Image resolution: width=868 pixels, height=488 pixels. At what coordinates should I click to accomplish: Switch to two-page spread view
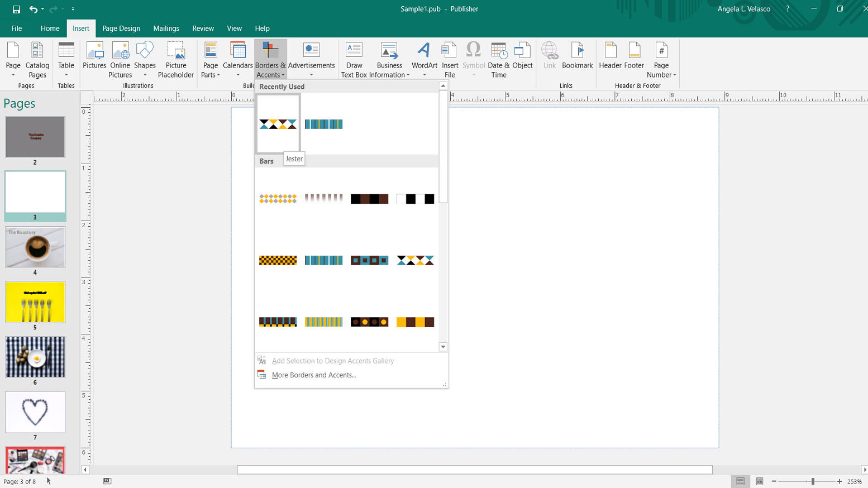760,481
